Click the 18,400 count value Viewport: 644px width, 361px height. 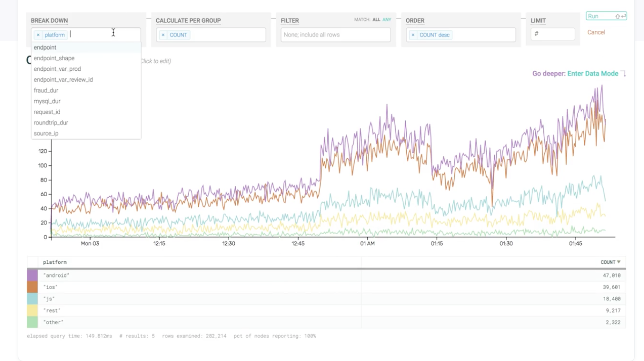tap(612, 299)
